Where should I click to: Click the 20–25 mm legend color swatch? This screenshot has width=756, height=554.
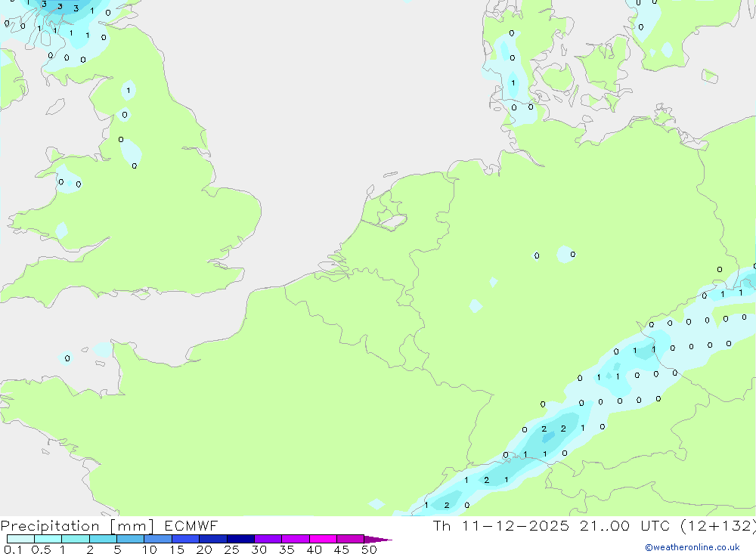click(213, 539)
